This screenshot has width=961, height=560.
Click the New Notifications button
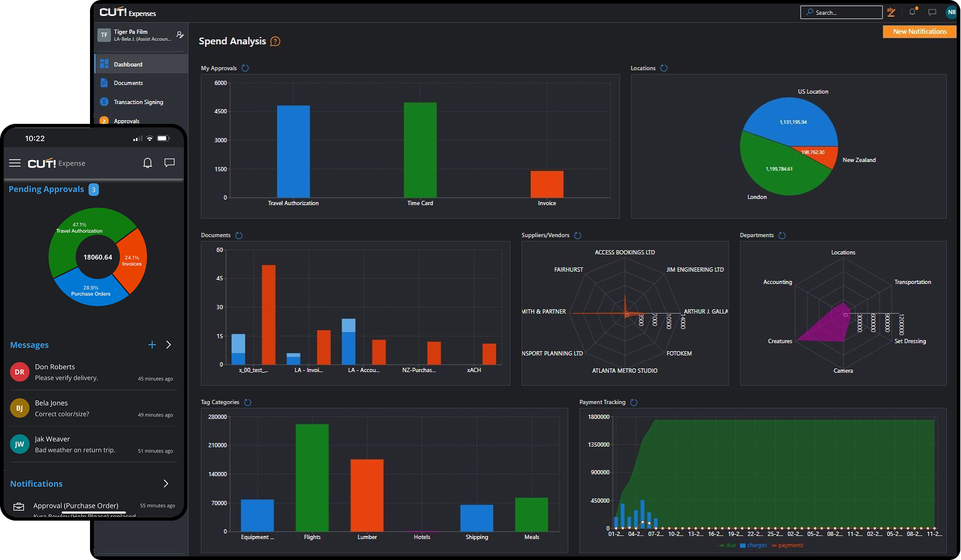point(919,31)
